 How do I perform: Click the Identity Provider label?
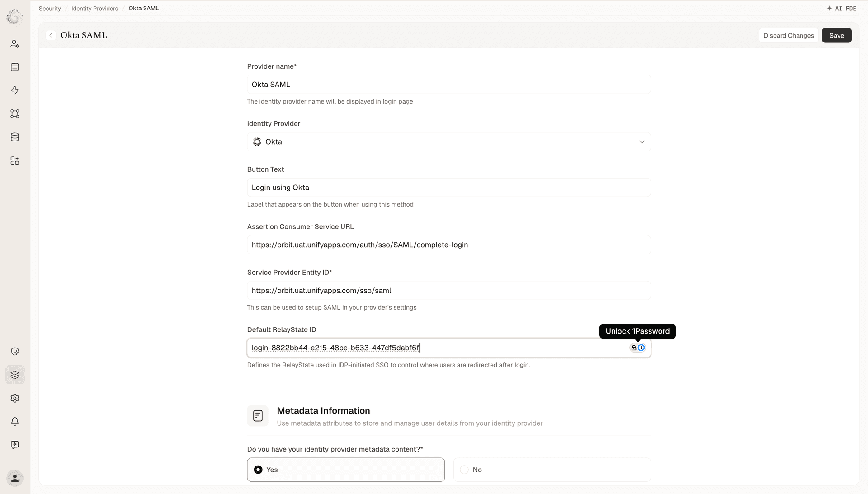coord(274,124)
